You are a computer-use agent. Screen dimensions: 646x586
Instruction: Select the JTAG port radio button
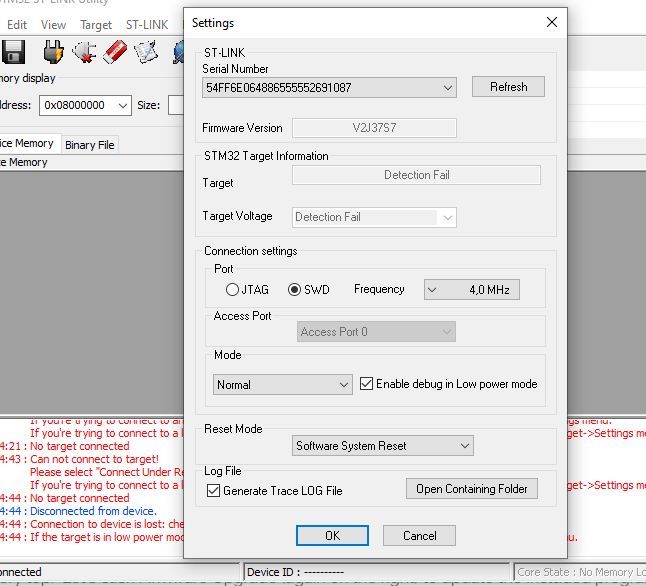(x=232, y=290)
